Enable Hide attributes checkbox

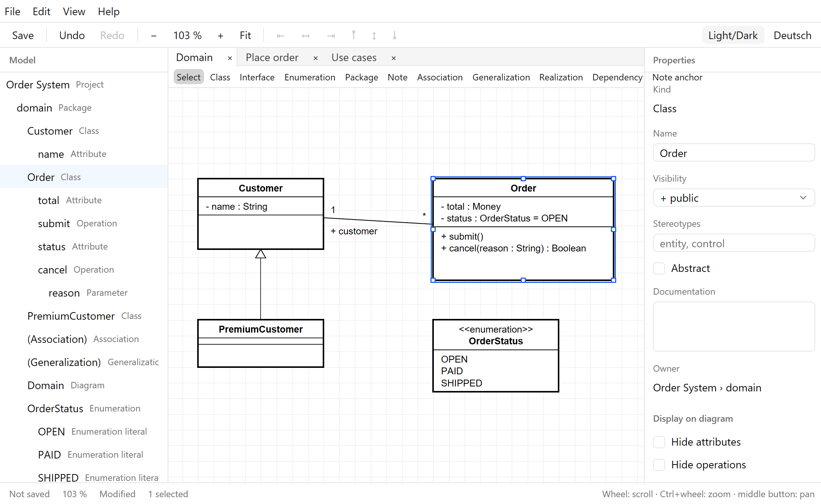coord(659,442)
